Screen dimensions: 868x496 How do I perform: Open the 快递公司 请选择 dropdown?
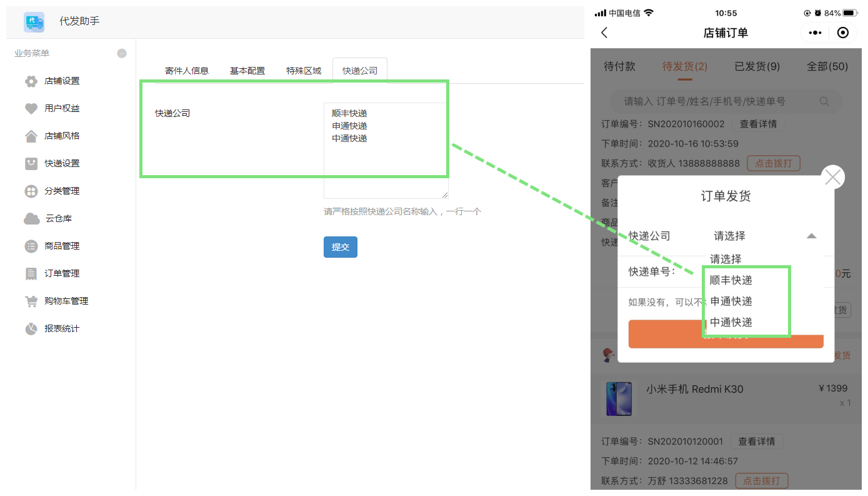click(x=765, y=236)
